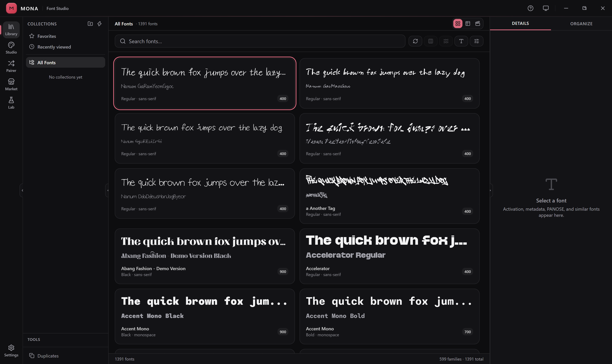
Task: Switch to the Studio palette section
Action: [11, 48]
